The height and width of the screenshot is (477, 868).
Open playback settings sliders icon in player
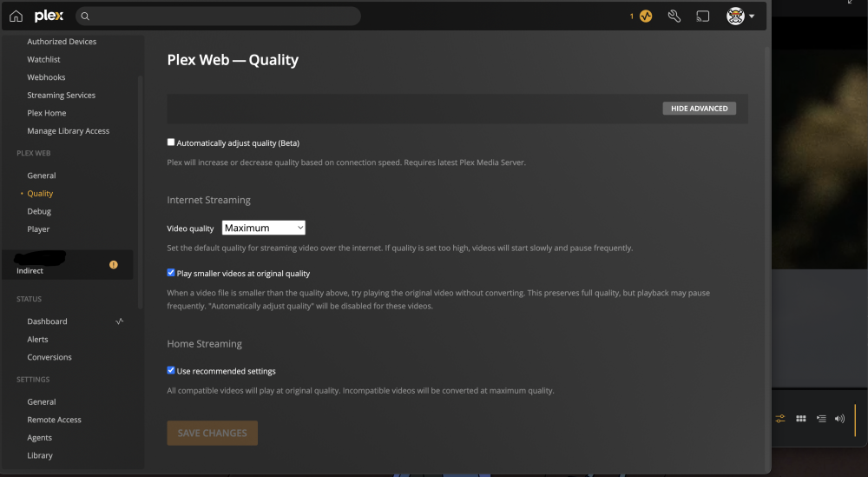(x=780, y=419)
